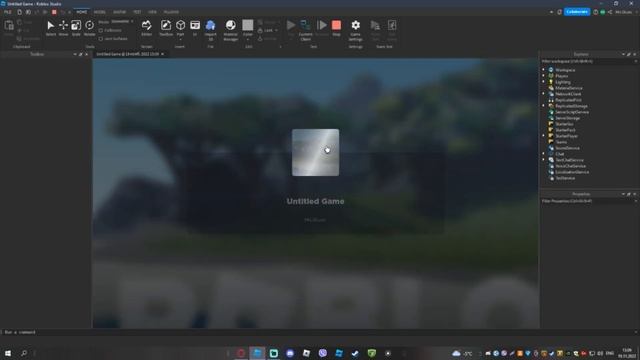Open the Color dropdown arrow
Image resolution: width=640 pixels, height=360 pixels.
click(248, 40)
